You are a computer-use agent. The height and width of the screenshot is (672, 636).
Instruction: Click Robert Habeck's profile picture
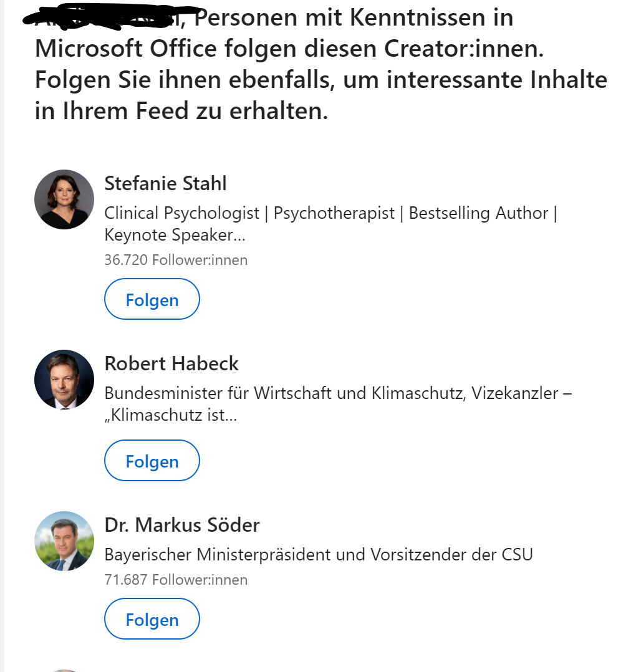tap(64, 380)
